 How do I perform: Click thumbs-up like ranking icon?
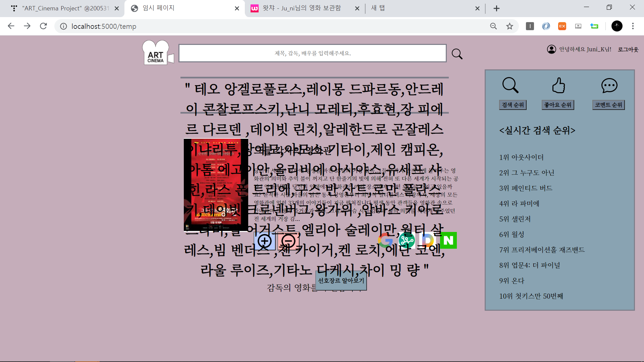click(x=558, y=85)
